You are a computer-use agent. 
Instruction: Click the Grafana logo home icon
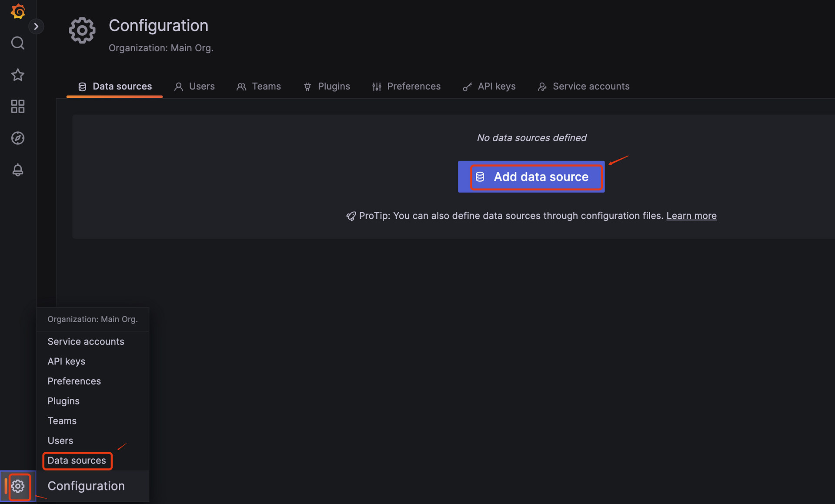(18, 11)
